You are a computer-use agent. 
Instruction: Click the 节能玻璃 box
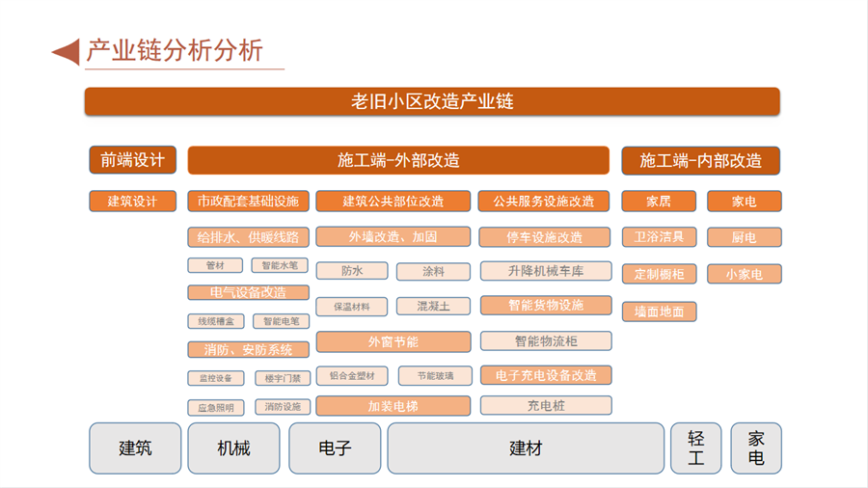tap(435, 376)
